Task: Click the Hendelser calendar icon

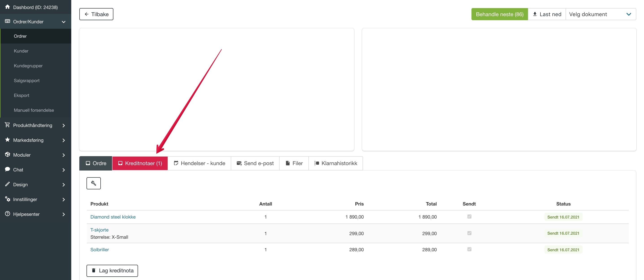Action: 176,163
